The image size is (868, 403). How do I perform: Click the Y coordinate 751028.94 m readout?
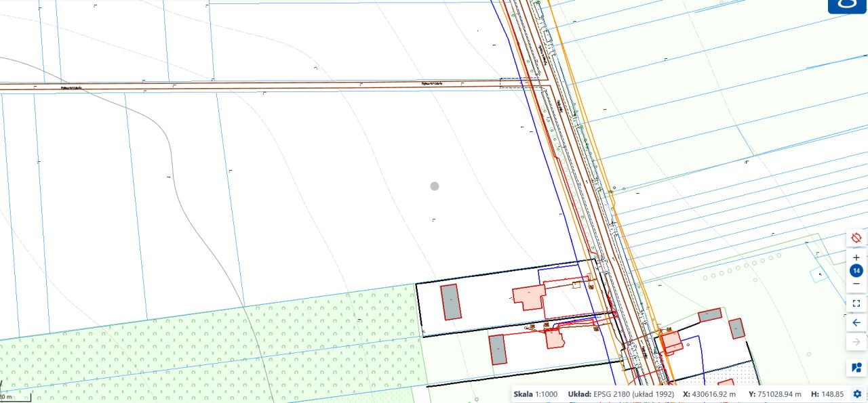click(x=775, y=394)
